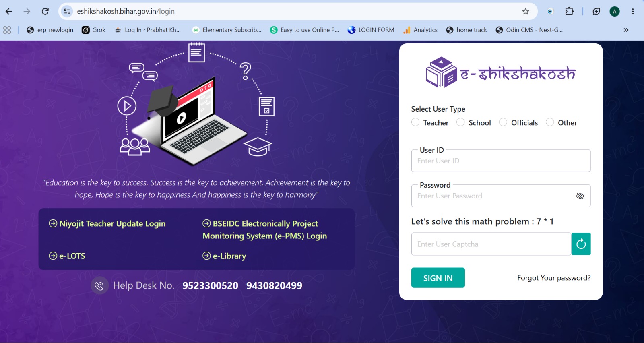Click the User ID field

tap(501, 161)
